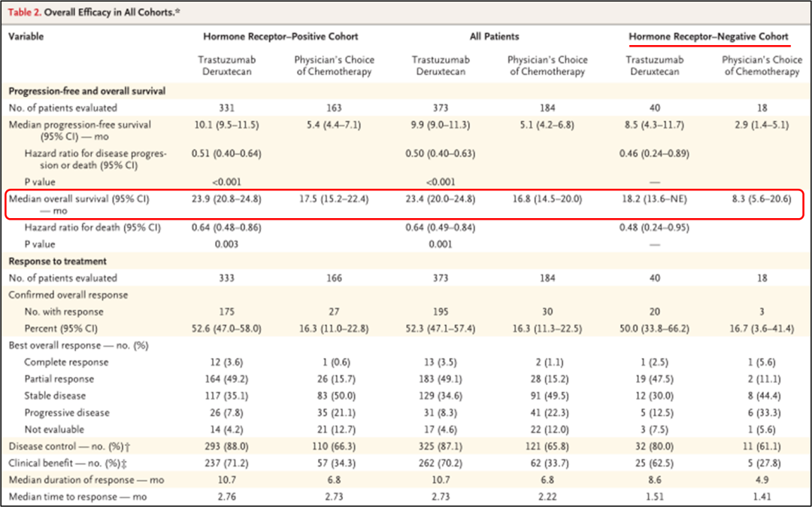
Task: Select the clinical benefit cell '262 (70.2)'
Action: point(440,463)
